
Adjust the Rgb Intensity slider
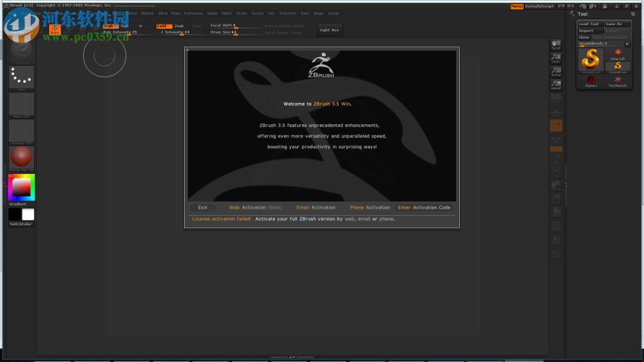[x=127, y=32]
